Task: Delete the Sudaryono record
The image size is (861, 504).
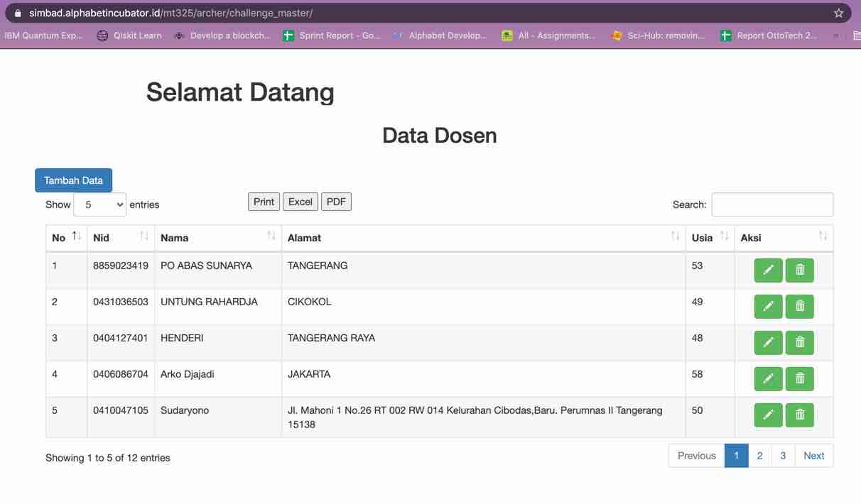Action: (x=800, y=415)
